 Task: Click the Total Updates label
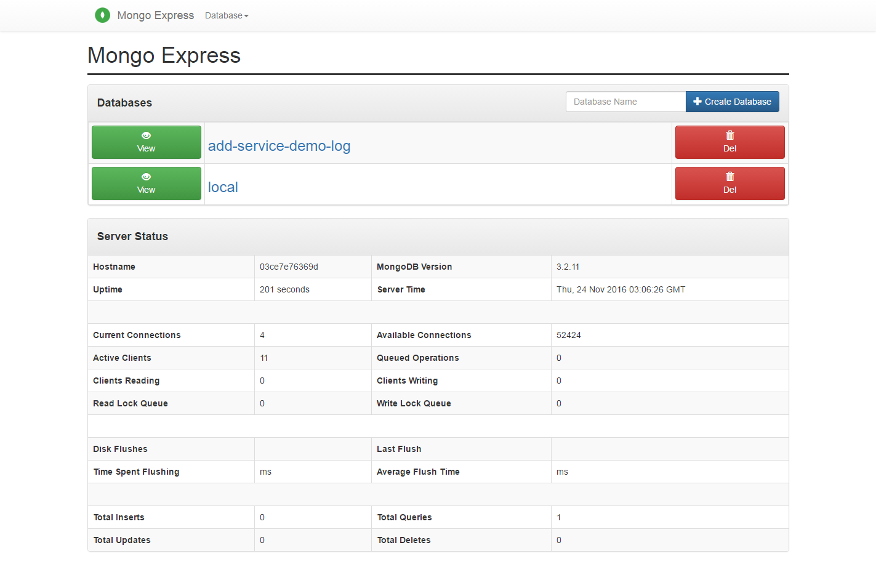coord(122,540)
